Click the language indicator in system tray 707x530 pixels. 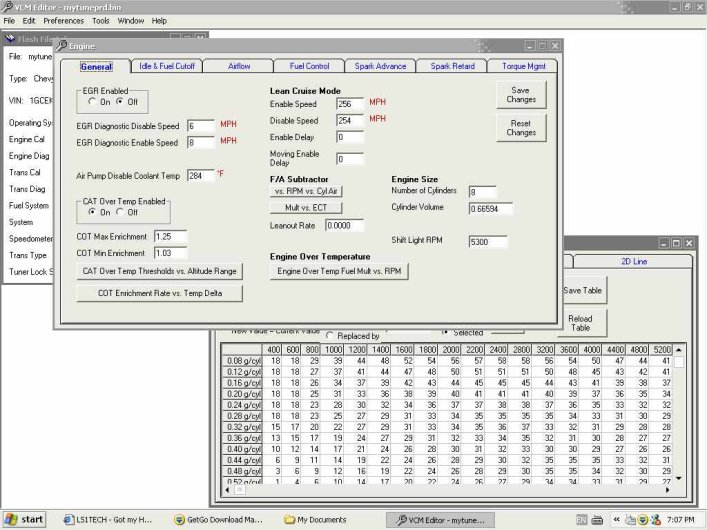tap(581, 520)
